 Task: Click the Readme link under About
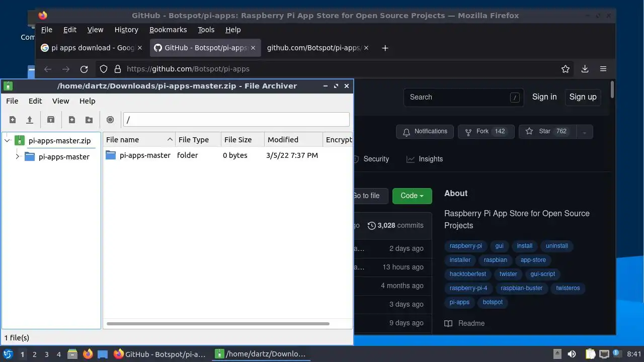465,323
